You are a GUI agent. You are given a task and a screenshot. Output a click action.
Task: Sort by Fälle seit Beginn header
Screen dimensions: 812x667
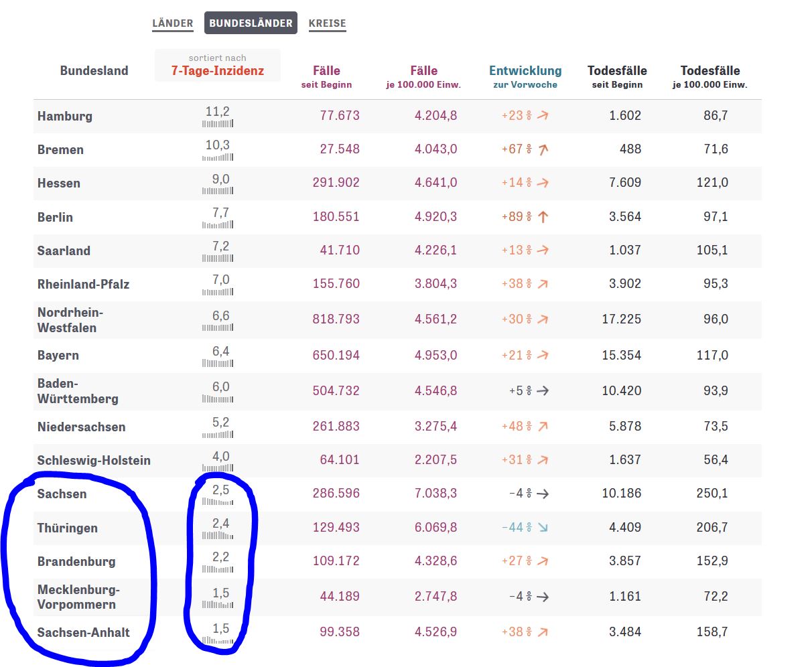click(x=326, y=76)
